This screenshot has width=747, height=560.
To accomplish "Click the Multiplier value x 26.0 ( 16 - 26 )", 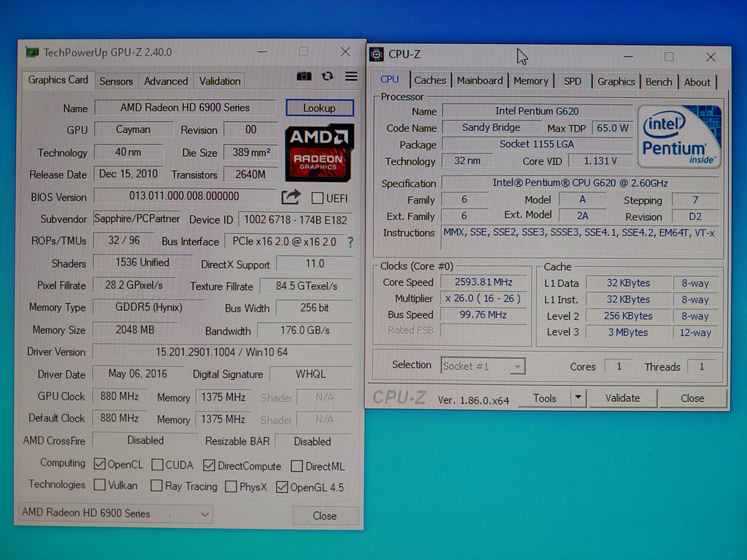I will (483, 299).
